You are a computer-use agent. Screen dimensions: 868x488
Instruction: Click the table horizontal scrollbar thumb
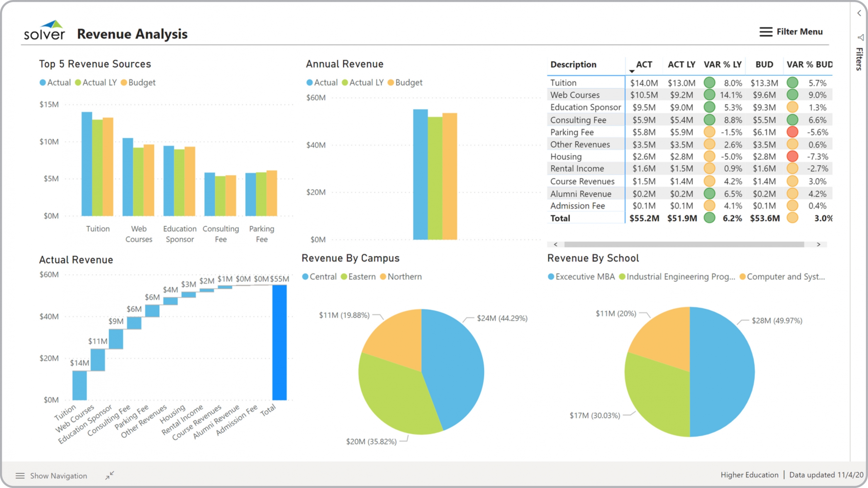(x=684, y=244)
